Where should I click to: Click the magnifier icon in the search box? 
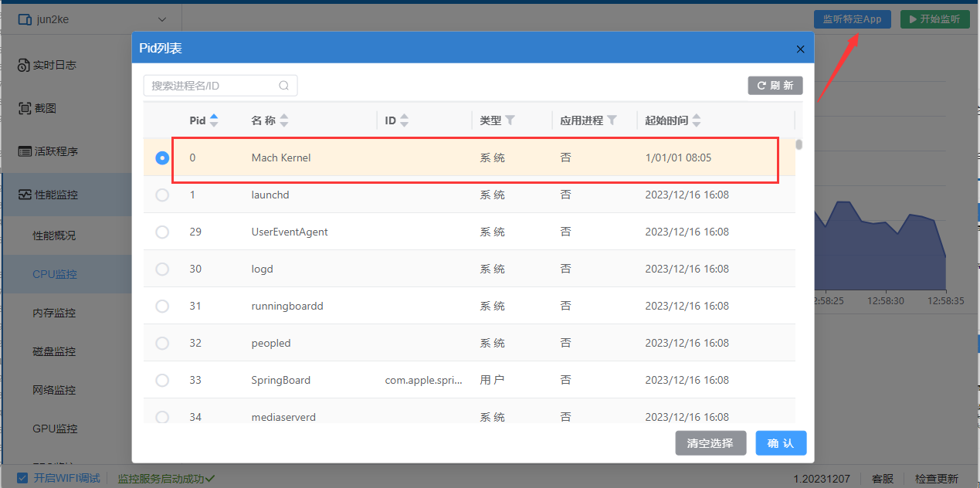click(283, 85)
